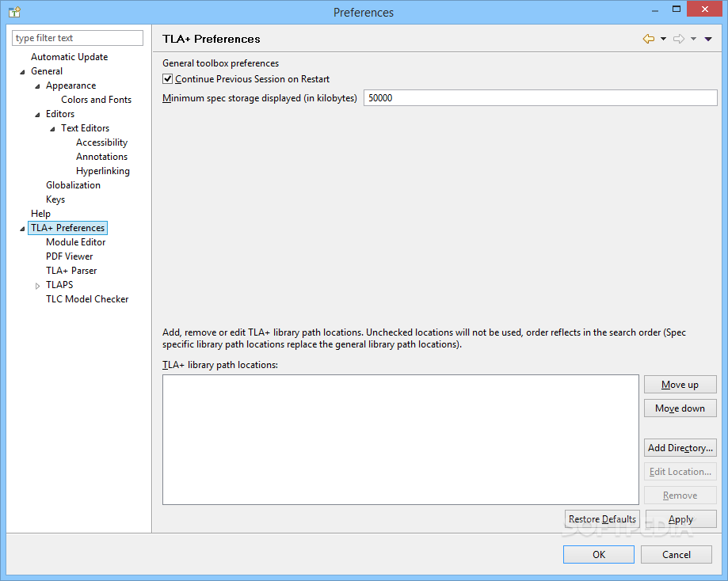
Task: Open PDF Viewer preferences
Action: [69, 256]
